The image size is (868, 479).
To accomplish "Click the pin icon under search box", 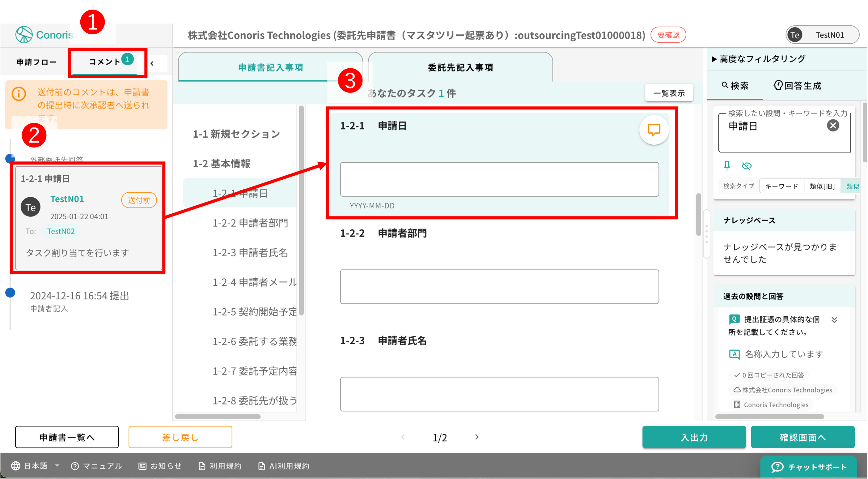I will point(727,165).
